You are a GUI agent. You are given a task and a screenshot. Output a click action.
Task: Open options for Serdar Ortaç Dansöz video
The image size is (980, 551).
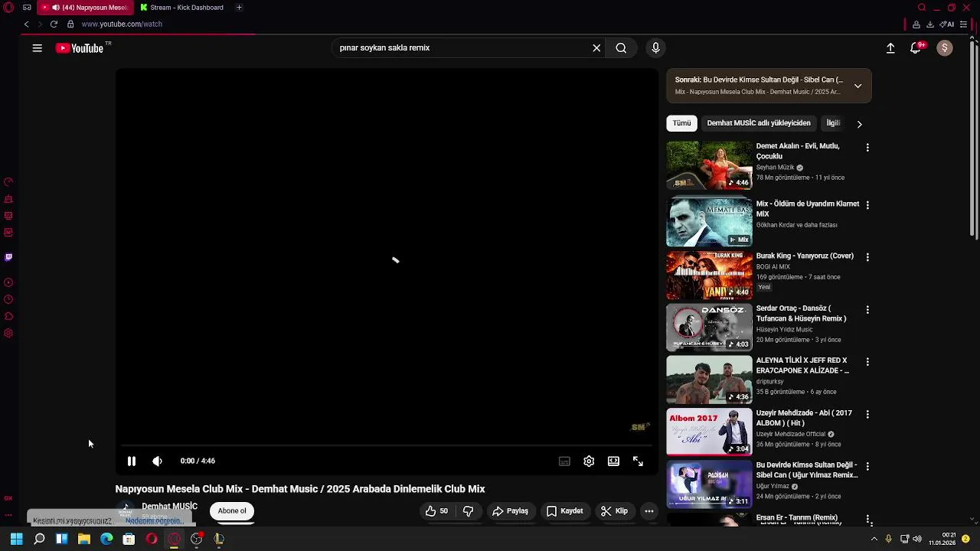click(867, 310)
